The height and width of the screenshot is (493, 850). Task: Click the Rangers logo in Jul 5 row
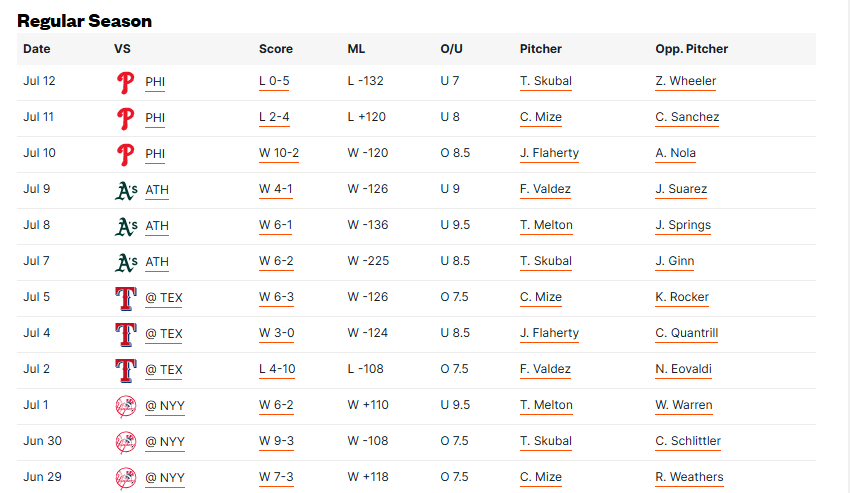[126, 299]
